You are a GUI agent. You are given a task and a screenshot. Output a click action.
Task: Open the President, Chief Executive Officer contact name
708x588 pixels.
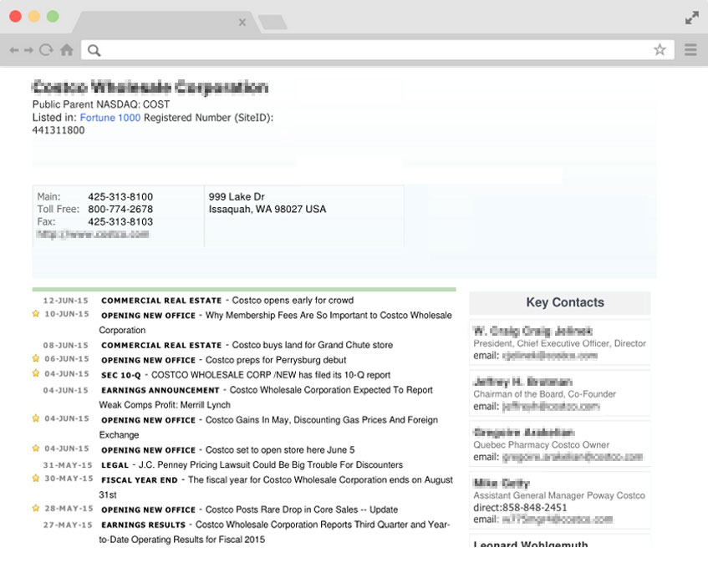[x=532, y=331]
